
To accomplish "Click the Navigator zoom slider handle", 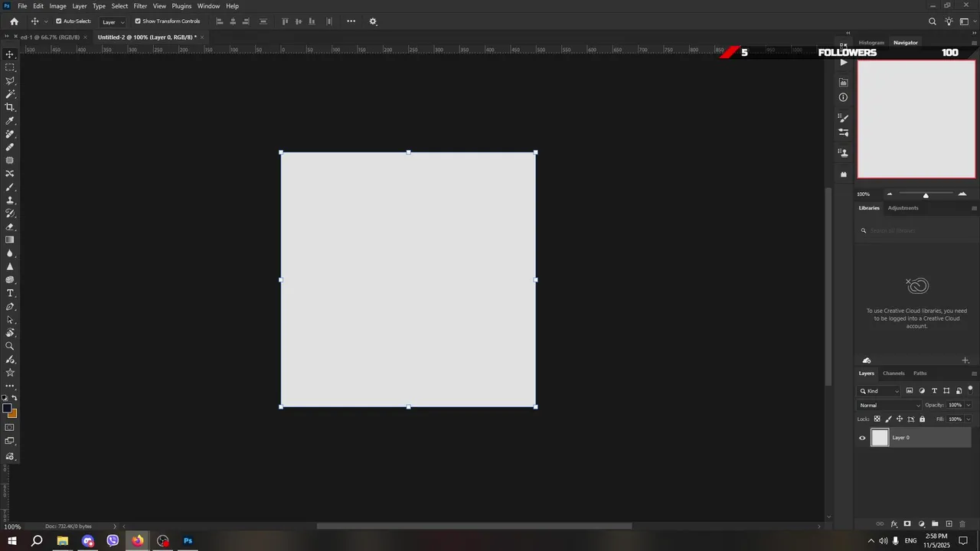I will click(926, 195).
